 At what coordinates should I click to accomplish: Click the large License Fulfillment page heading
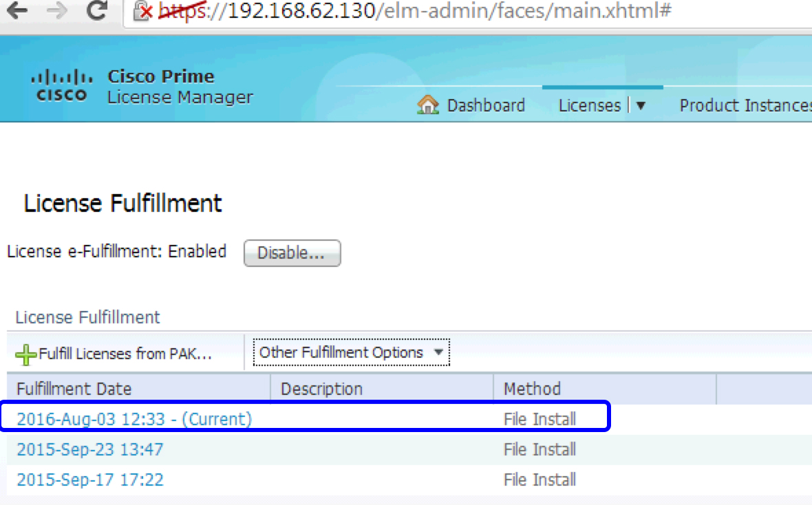pyautogui.click(x=122, y=203)
